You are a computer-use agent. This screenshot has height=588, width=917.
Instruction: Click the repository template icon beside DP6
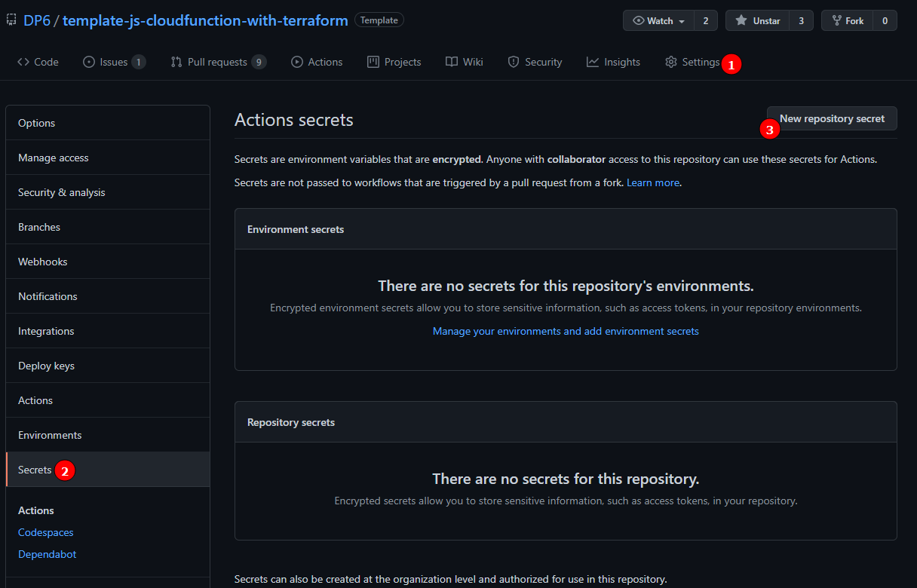[11, 20]
